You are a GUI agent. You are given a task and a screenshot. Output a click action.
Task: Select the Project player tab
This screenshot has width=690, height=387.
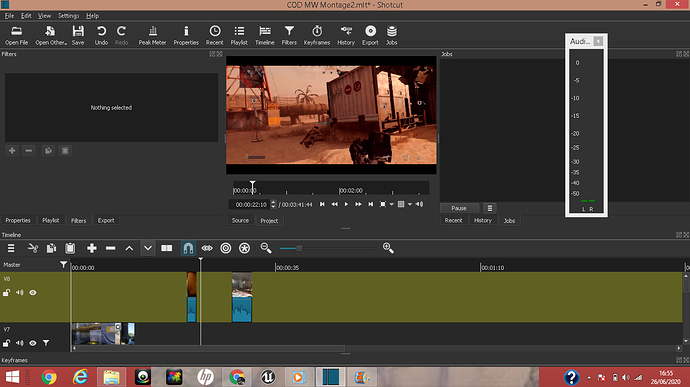[269, 221]
